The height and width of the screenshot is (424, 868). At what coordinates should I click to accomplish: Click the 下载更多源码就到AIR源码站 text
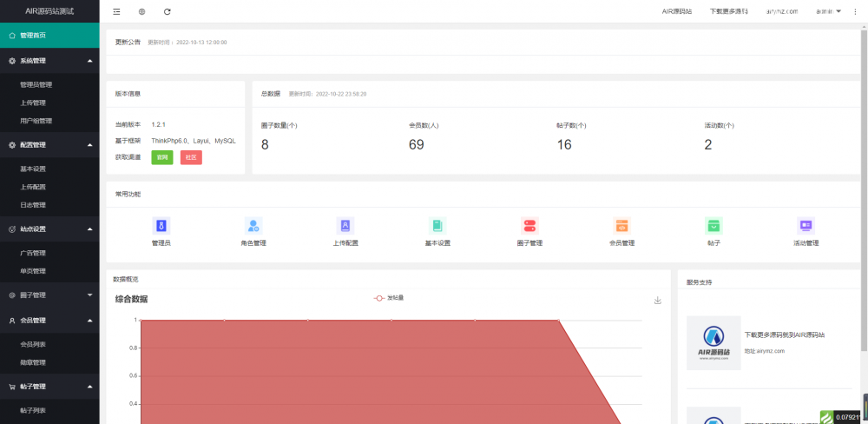[785, 335]
